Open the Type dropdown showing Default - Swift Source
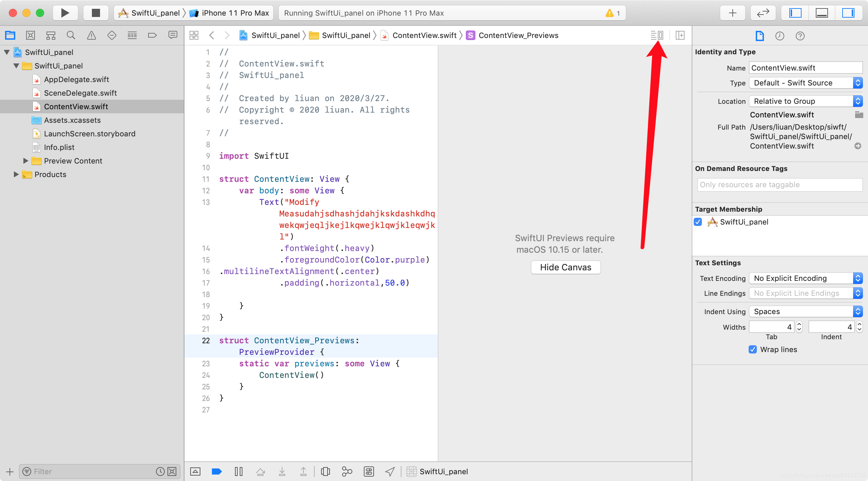The width and height of the screenshot is (868, 481). pyautogui.click(x=805, y=83)
